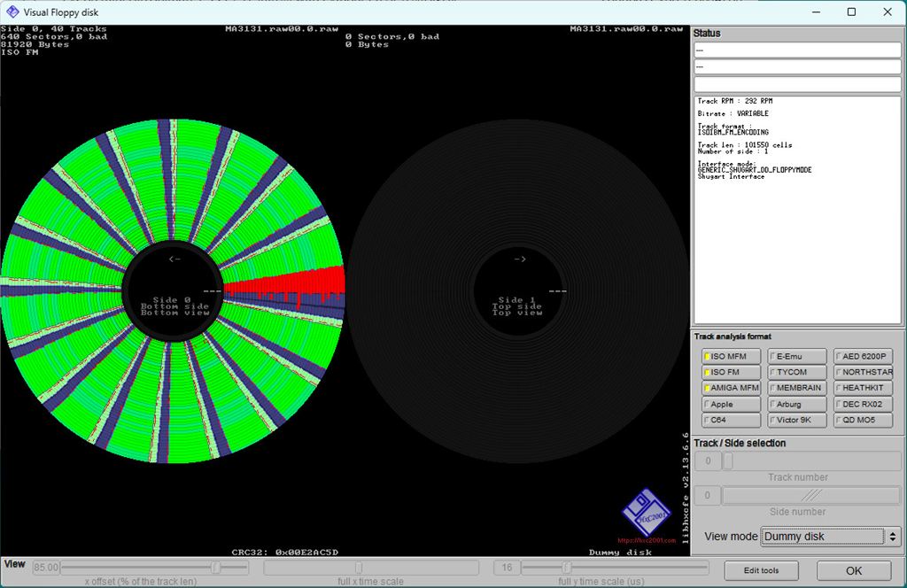This screenshot has height=588, width=907.
Task: Click the 'Track len : 101550 cells' line
Action: pos(745,145)
